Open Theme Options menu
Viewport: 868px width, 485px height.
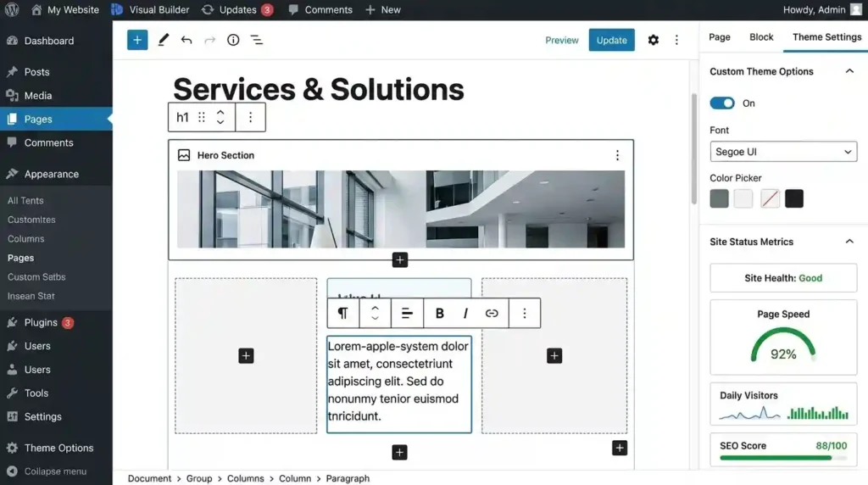(x=56, y=448)
